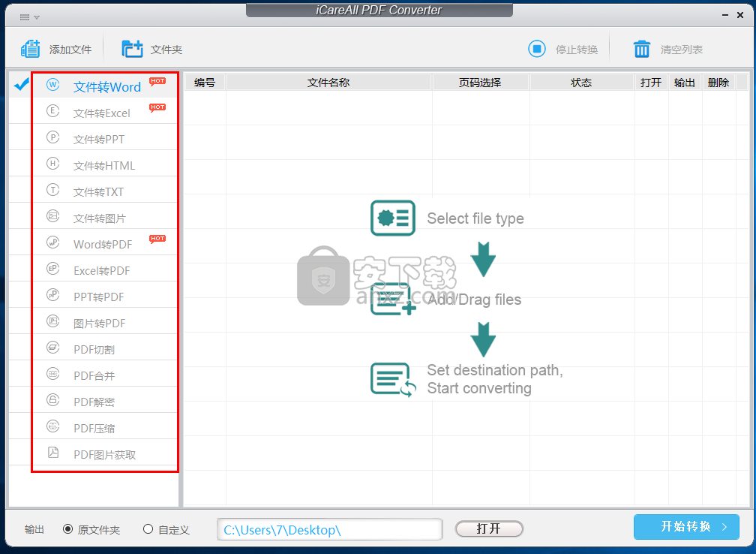
Task: Click the PDF合并 merge icon
Action: pyautogui.click(x=53, y=374)
